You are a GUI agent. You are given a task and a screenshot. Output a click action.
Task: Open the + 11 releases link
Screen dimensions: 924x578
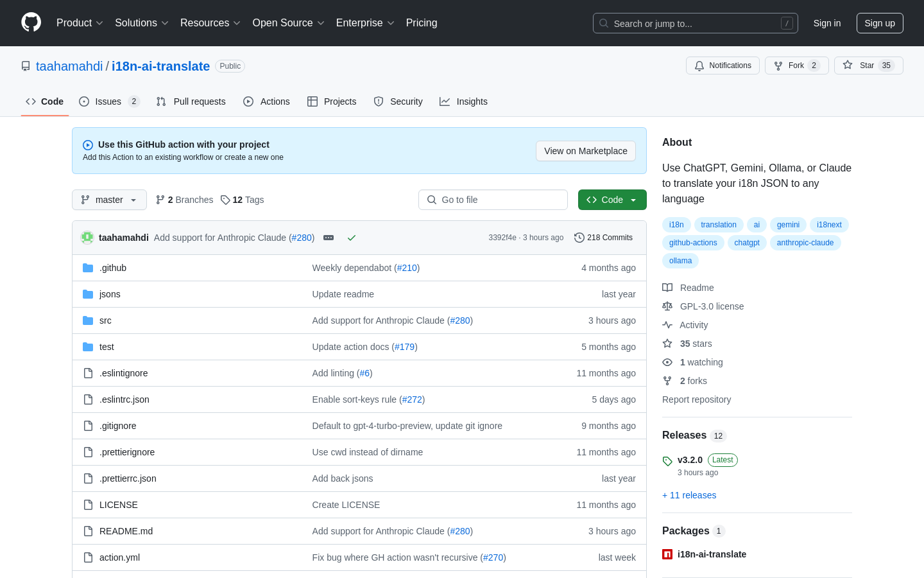(689, 495)
